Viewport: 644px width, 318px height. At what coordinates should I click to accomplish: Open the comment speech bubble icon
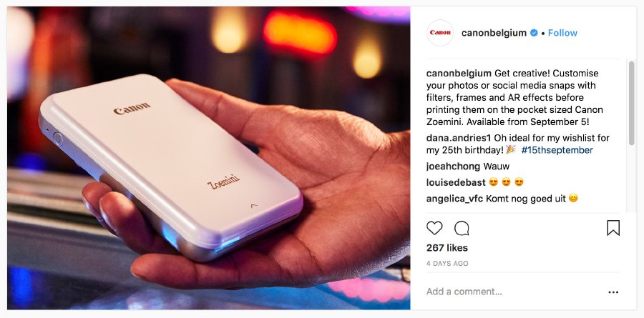coord(462,228)
